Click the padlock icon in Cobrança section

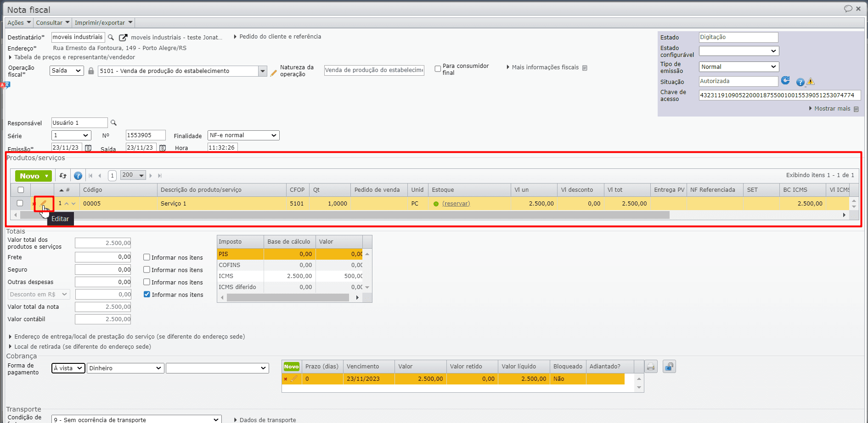669,367
